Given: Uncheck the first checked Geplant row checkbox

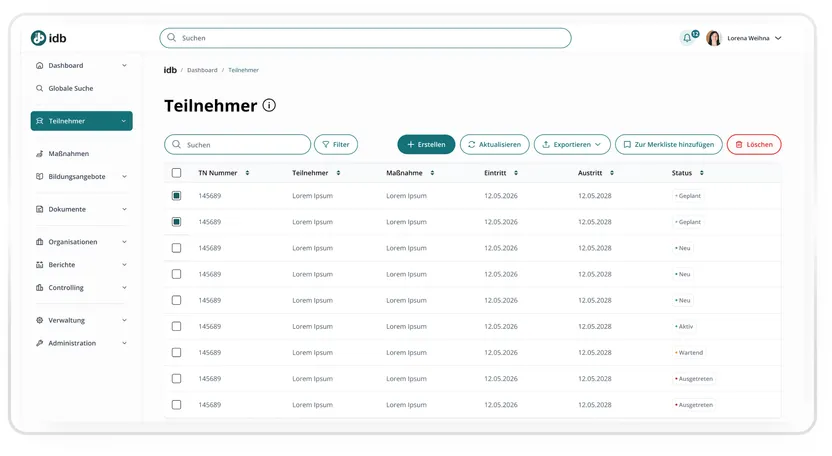Looking at the screenshot, I should click(176, 196).
